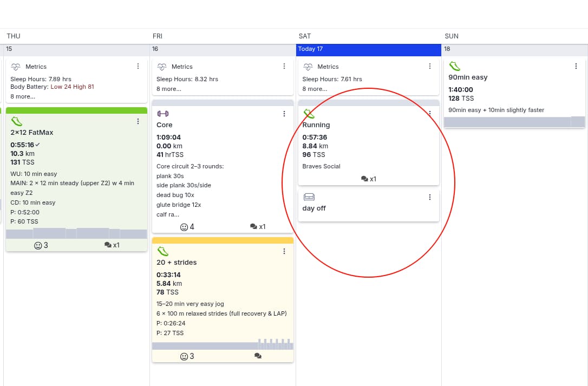Open comments on Saturday Running workout
588x386 pixels.
[368, 179]
